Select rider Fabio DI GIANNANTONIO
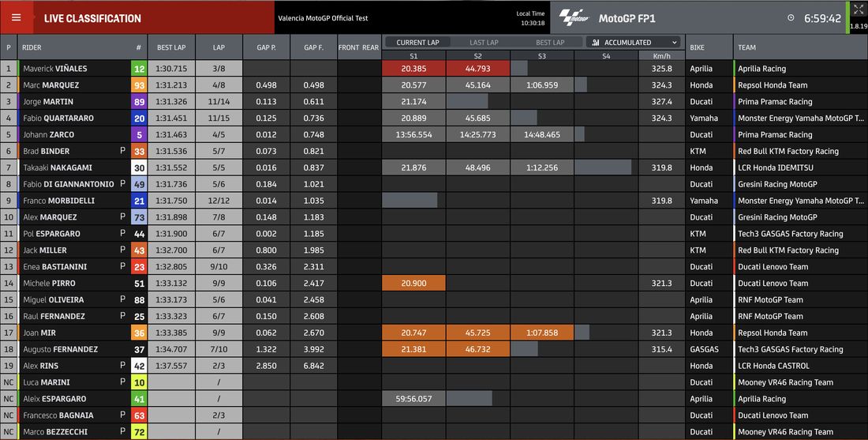This screenshot has height=440, width=868. 68,184
